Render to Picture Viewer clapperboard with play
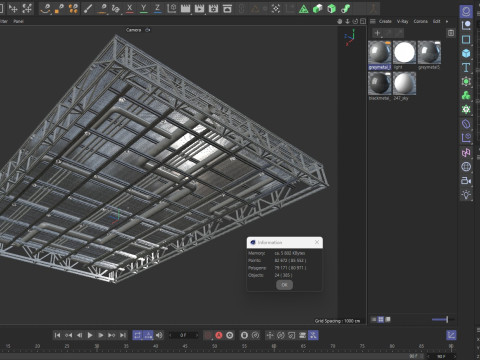Viewport: 480px width, 360px height. pos(199,8)
